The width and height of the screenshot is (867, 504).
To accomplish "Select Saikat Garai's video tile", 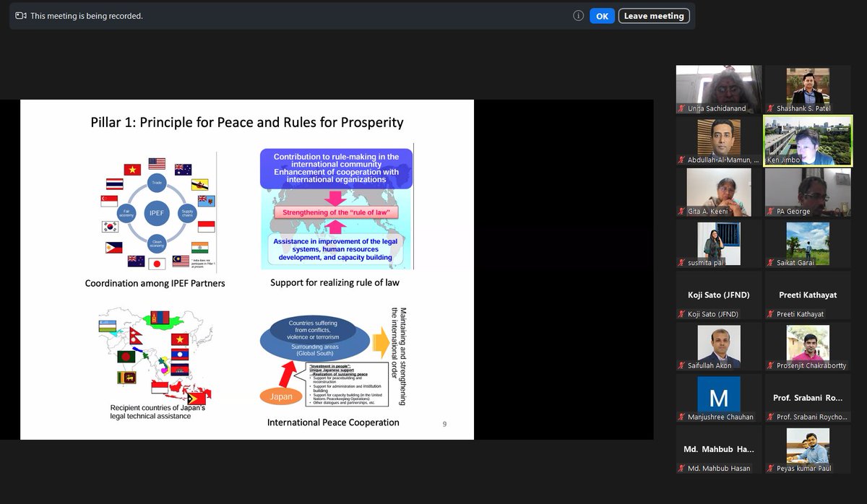I will tap(808, 243).
